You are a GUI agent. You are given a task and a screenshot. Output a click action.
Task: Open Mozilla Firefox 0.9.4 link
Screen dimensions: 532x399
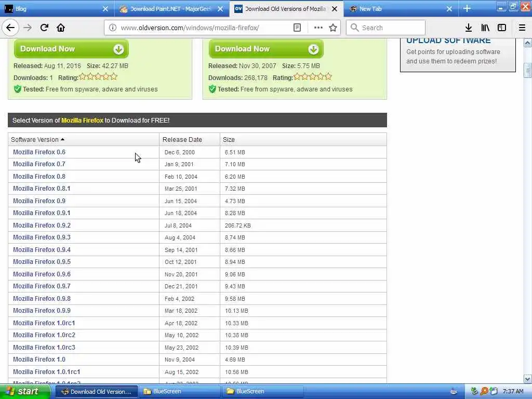pyautogui.click(x=42, y=250)
